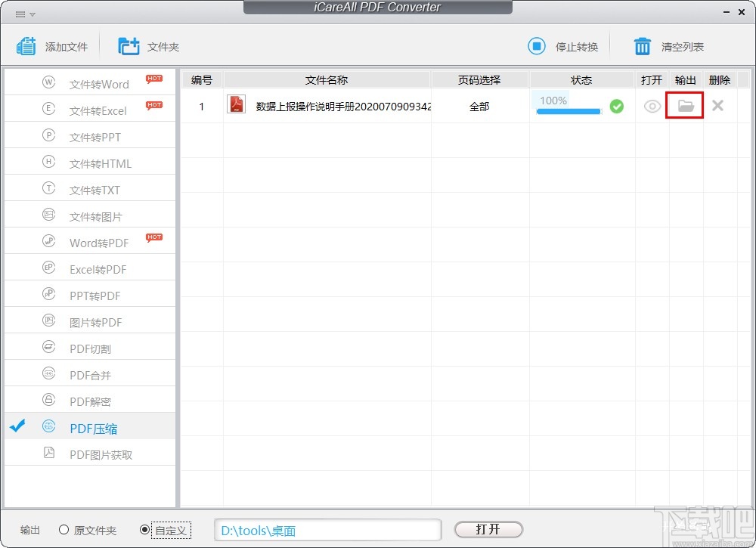Click the icon beside PPT转PDF
The image size is (756, 548).
tap(48, 293)
